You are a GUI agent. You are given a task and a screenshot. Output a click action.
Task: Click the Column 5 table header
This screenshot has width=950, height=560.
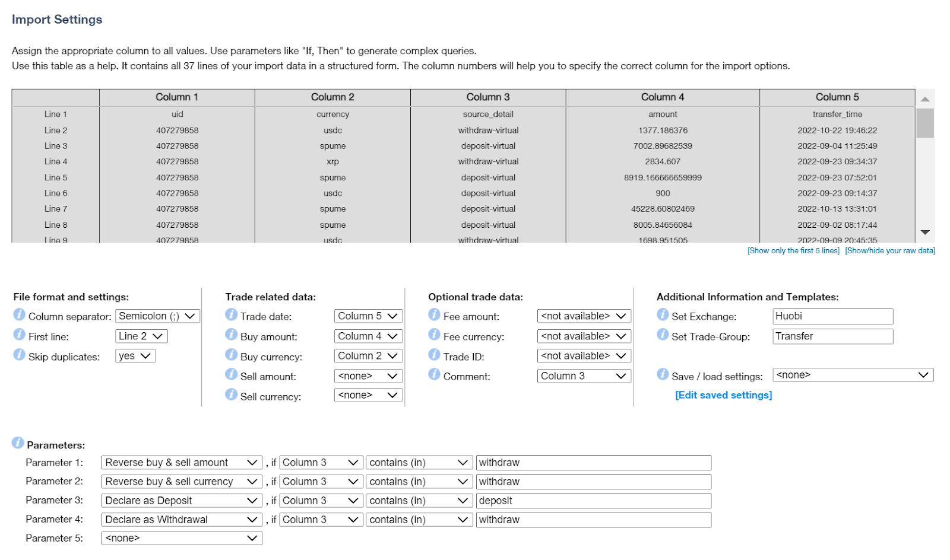click(x=837, y=97)
